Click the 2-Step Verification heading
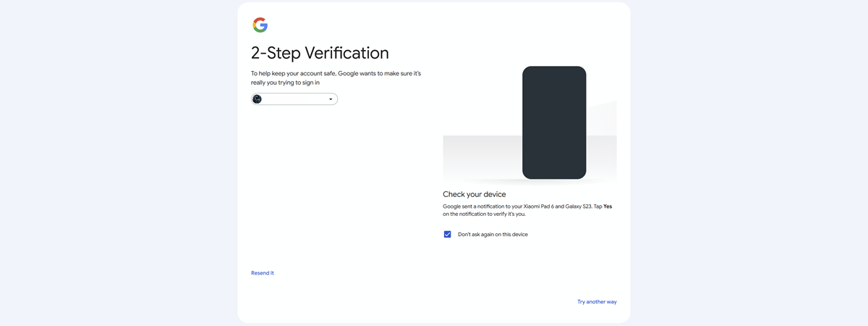868x326 pixels. (320, 53)
